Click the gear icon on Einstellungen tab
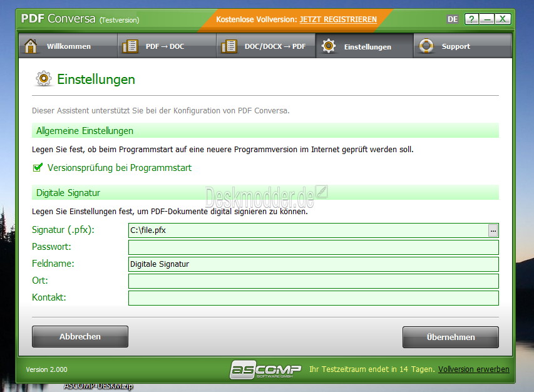Screen dimensions: 534x392 click(x=329, y=46)
